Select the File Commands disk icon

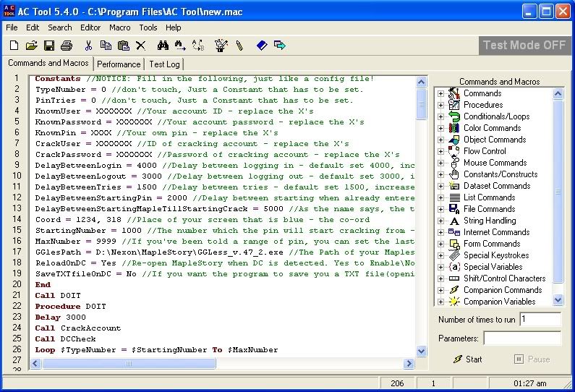[454, 209]
